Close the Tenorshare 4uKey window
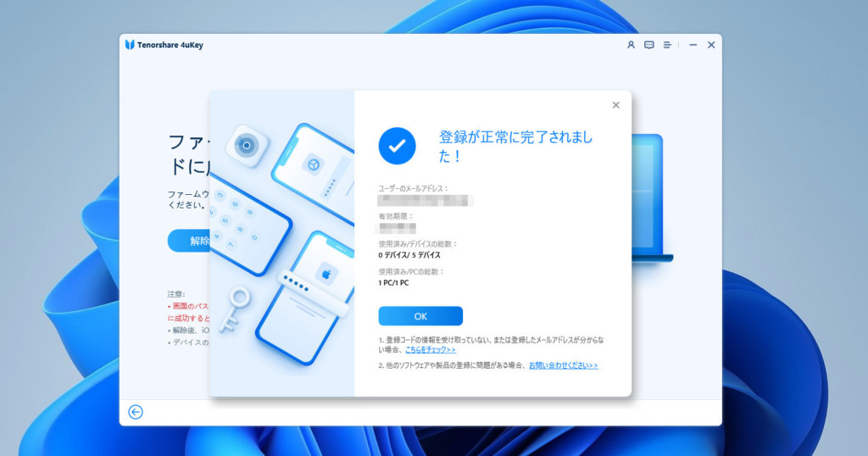 coord(711,45)
